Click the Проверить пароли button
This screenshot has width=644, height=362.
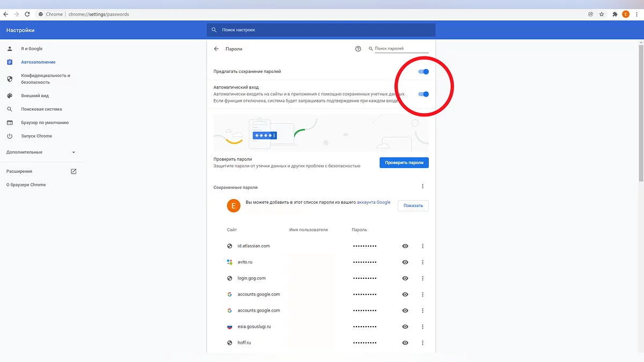(x=404, y=162)
